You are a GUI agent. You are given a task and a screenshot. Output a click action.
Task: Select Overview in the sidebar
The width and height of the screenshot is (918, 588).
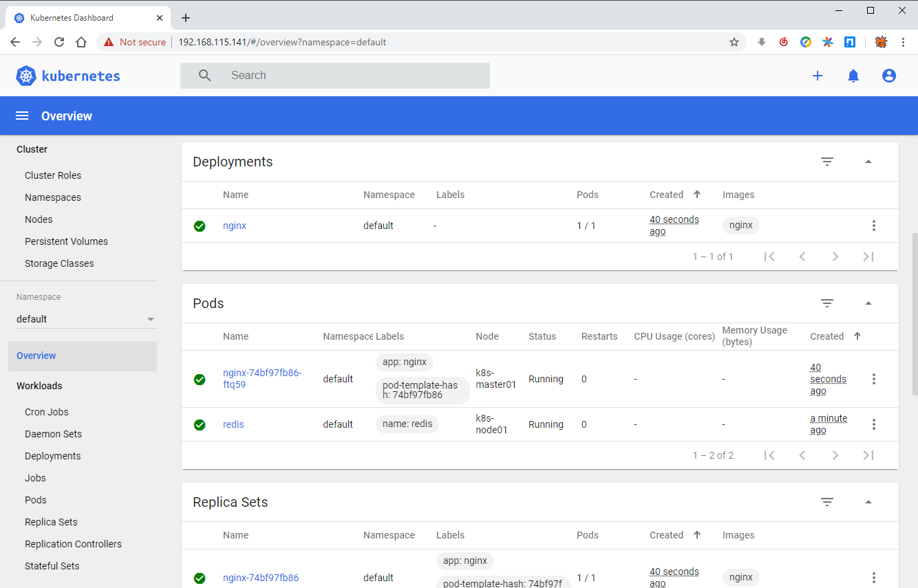click(83, 356)
